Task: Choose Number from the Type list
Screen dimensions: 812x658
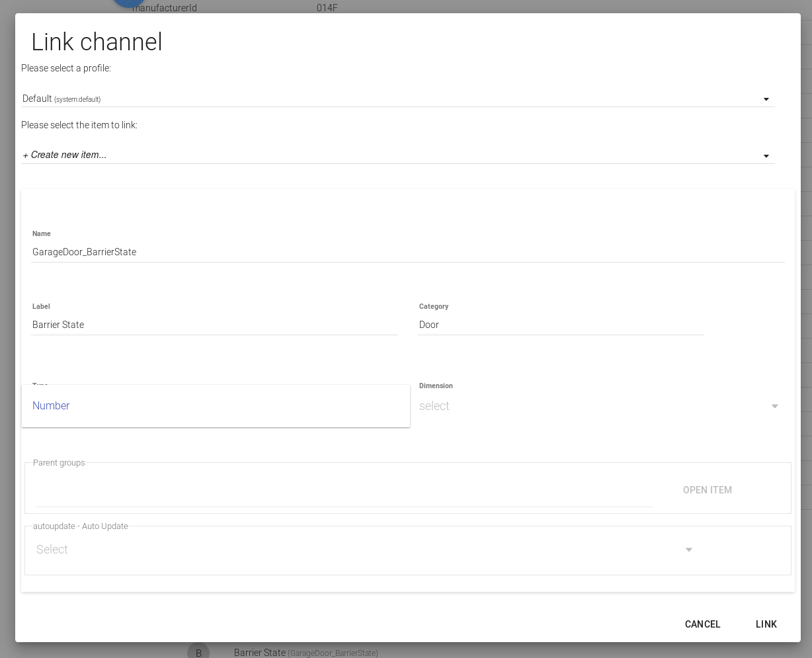Action: [x=51, y=406]
